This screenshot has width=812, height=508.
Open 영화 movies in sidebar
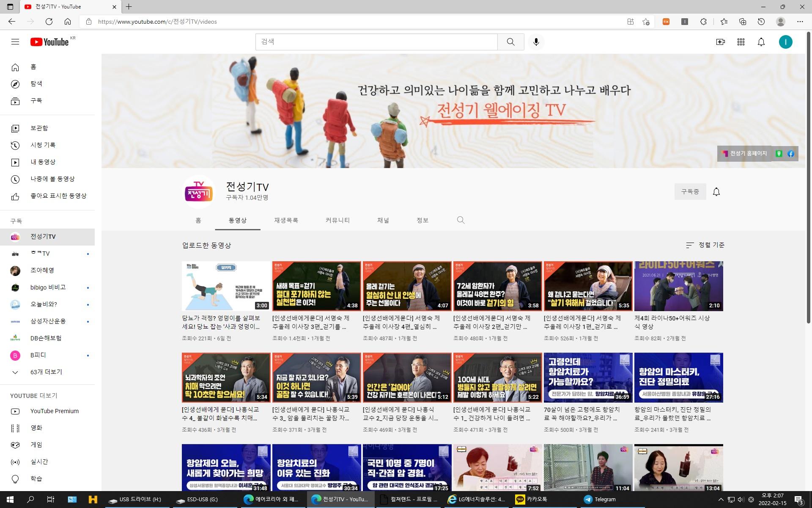tap(47, 428)
